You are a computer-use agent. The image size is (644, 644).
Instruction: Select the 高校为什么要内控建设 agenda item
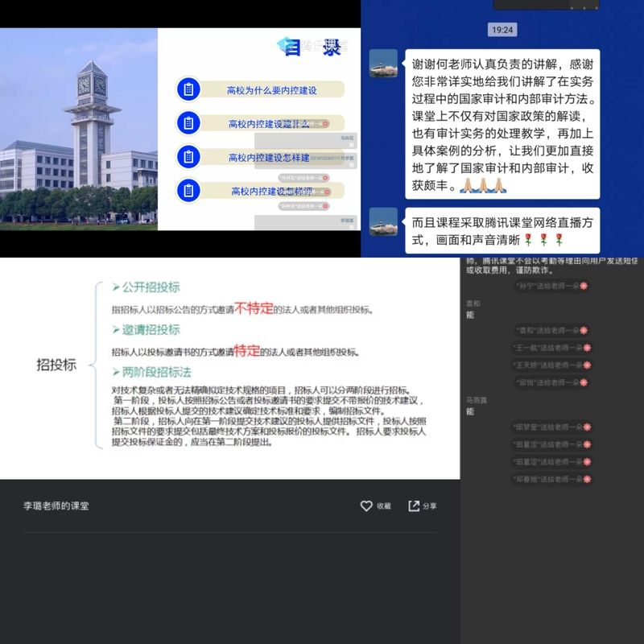point(271,90)
